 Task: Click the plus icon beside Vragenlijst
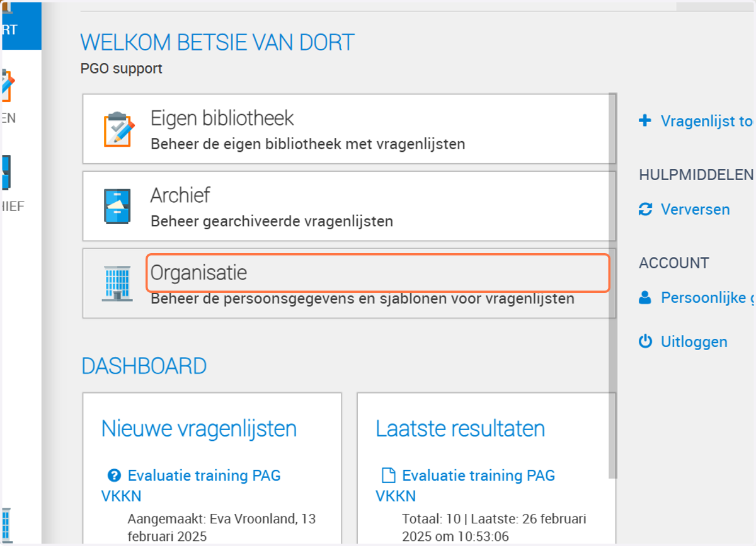[x=644, y=120]
